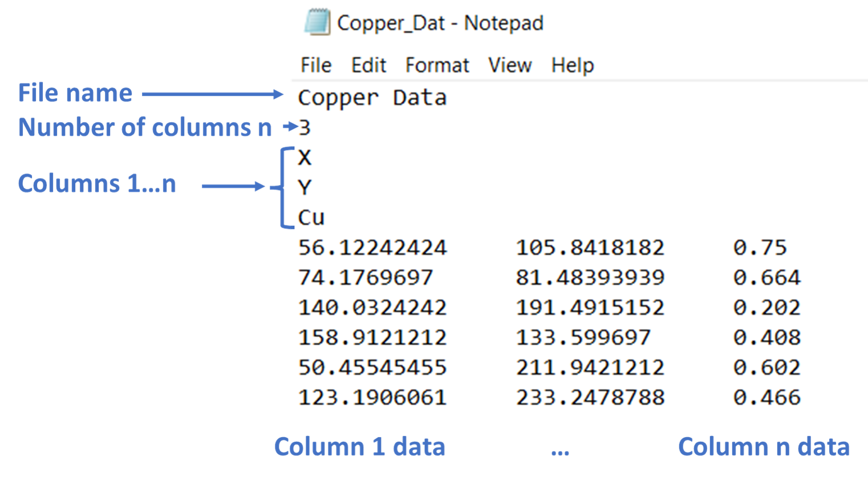This screenshot has height=480, width=868.
Task: Click the value 0.664
Action: (767, 278)
